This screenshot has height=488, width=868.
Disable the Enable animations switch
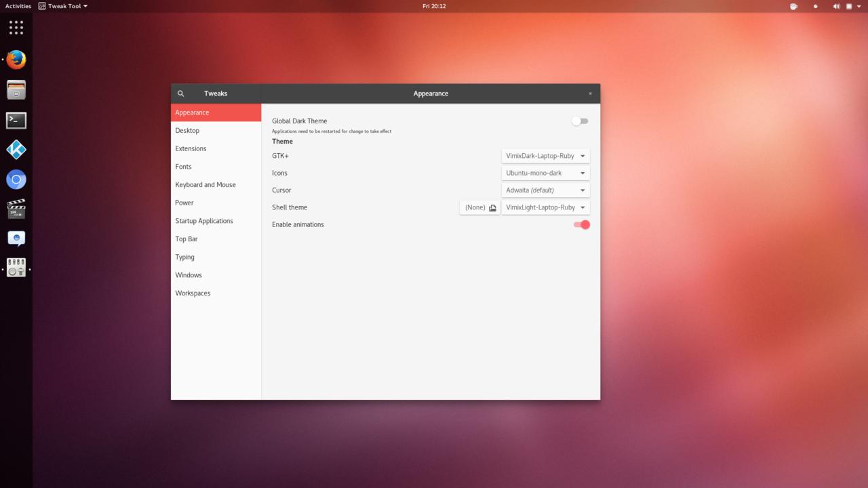[581, 224]
